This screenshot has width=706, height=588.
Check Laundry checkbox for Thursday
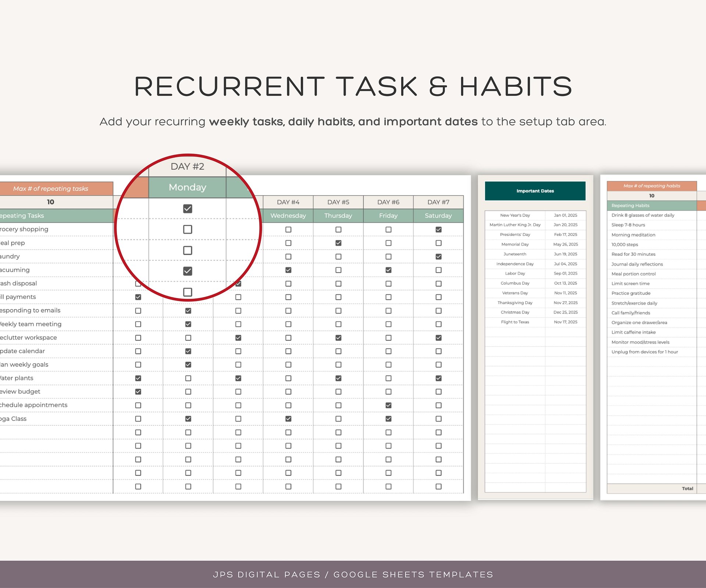point(338,257)
